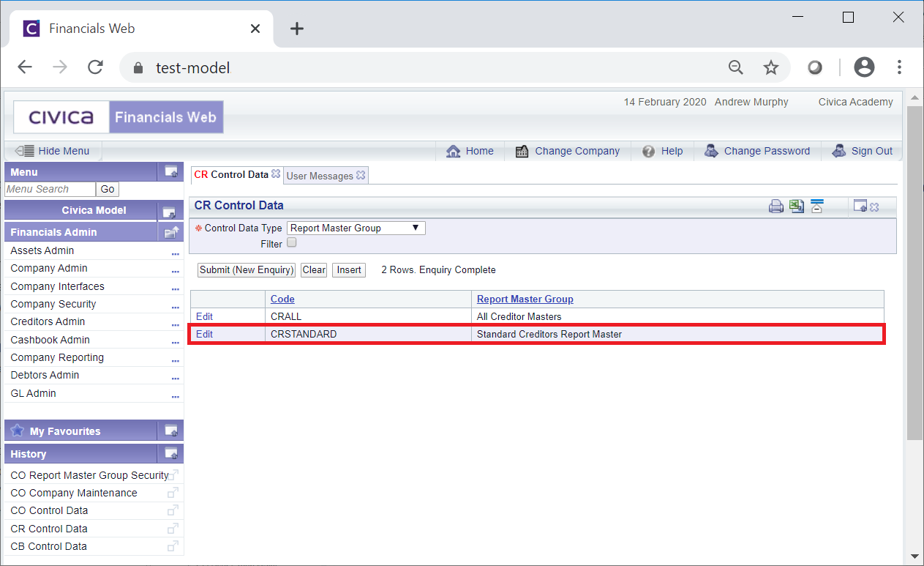Image resolution: width=924 pixels, height=566 pixels.
Task: Expand the Civica Model panel
Action: 170,212
